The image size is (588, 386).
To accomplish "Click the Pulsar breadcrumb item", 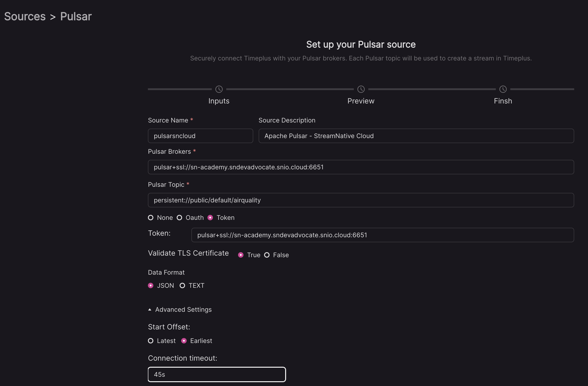I will point(76,17).
